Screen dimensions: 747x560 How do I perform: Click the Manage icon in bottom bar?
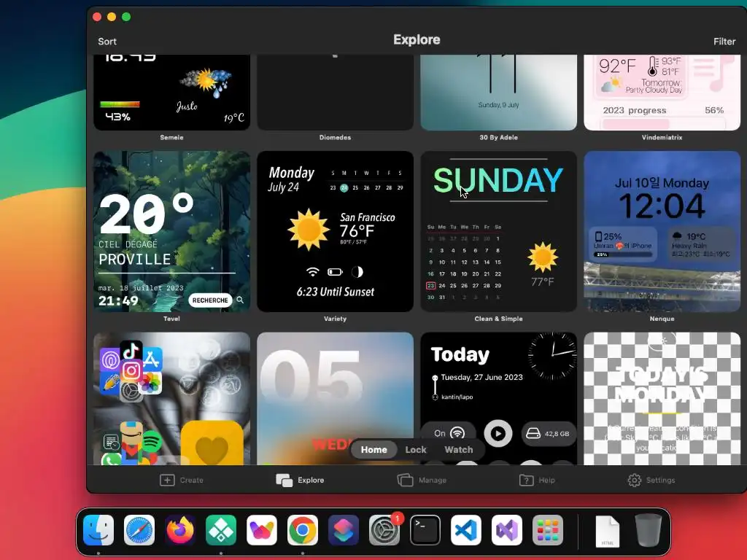click(405, 480)
